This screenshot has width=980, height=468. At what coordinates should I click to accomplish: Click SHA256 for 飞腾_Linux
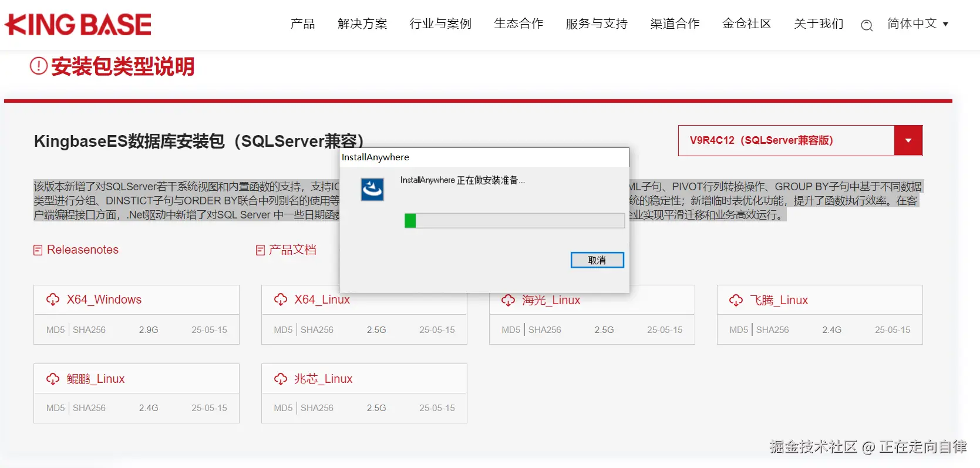click(x=773, y=330)
